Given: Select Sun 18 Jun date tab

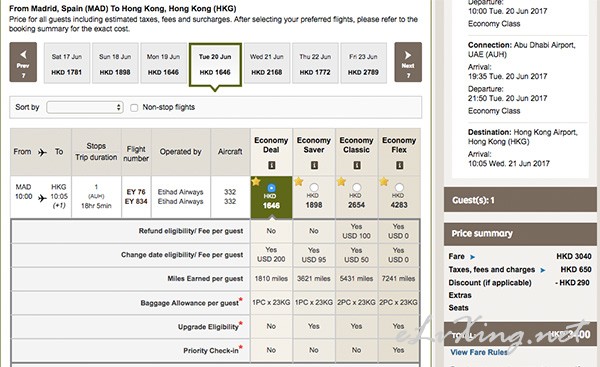Looking at the screenshot, I should (115, 63).
